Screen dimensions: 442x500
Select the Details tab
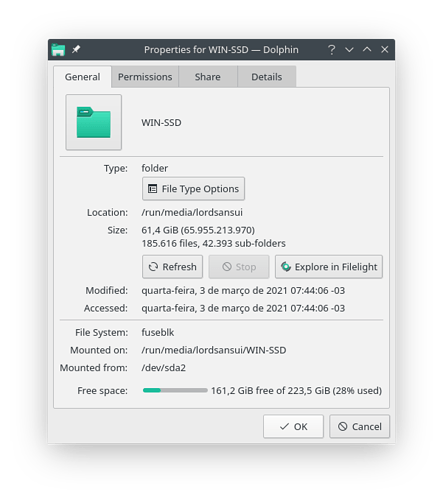point(266,77)
